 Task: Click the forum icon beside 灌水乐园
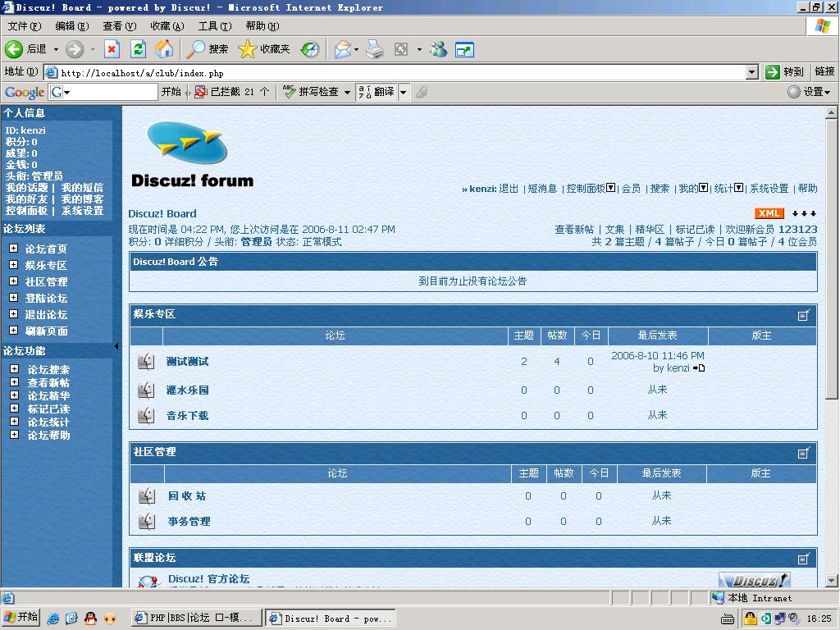(x=146, y=390)
